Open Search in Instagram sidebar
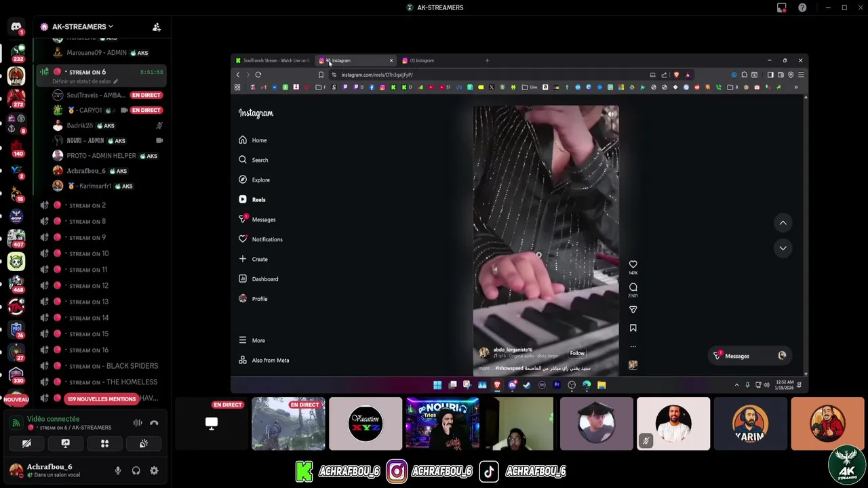The width and height of the screenshot is (868, 488). point(254,160)
